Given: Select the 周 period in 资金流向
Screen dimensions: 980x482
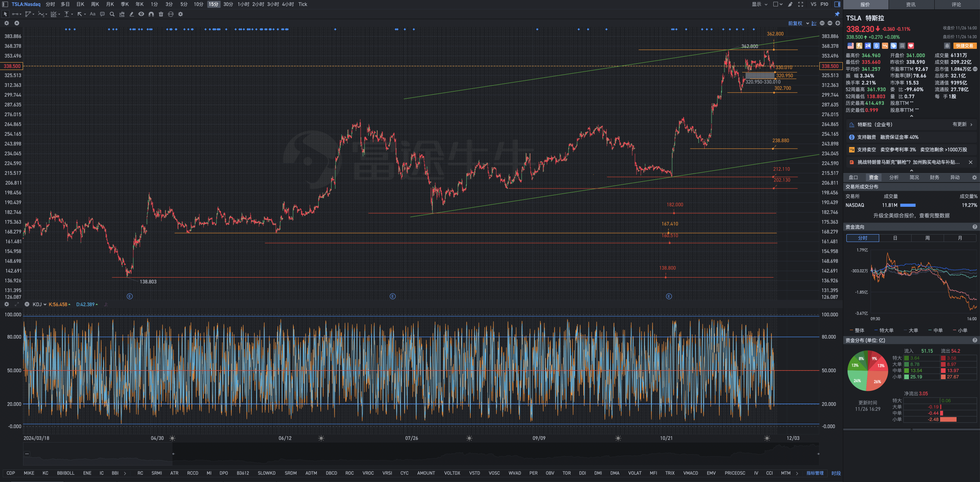Looking at the screenshot, I should 928,238.
